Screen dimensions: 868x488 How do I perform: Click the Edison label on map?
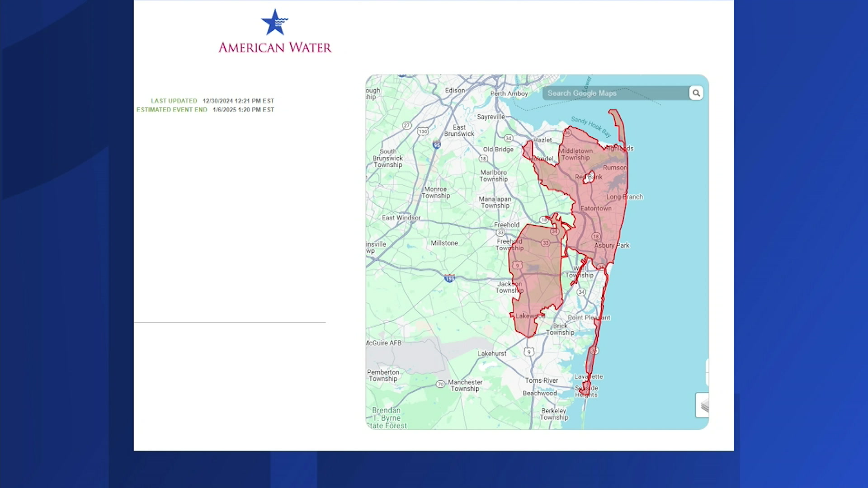[455, 90]
